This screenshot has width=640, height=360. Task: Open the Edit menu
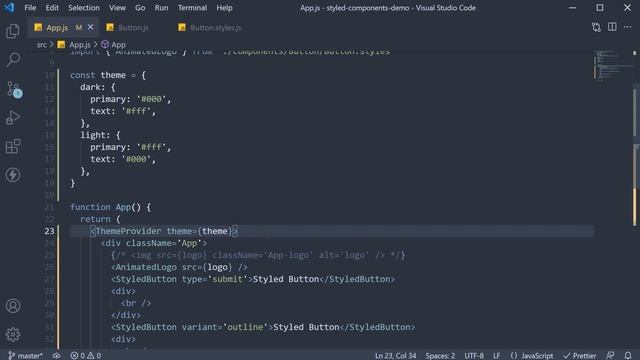click(x=52, y=8)
